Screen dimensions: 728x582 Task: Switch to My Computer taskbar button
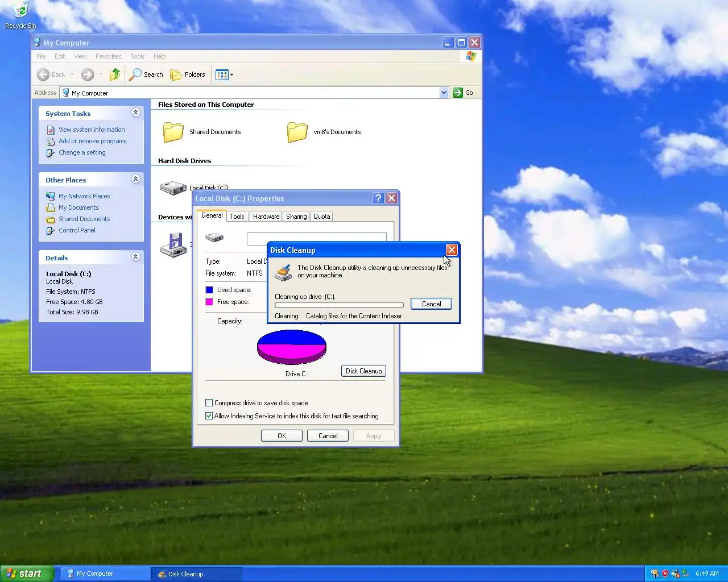pyautogui.click(x=105, y=573)
